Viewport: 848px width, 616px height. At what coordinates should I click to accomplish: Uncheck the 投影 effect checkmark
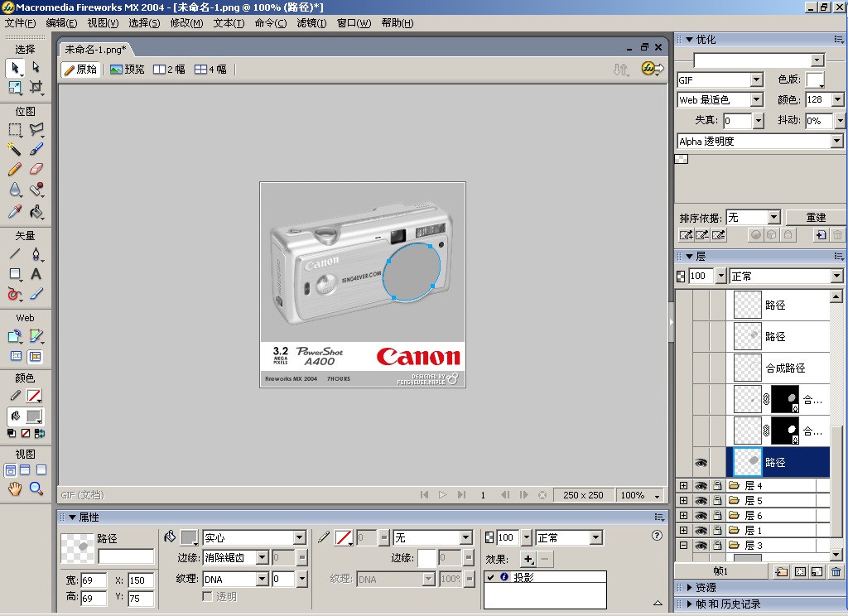coord(490,577)
